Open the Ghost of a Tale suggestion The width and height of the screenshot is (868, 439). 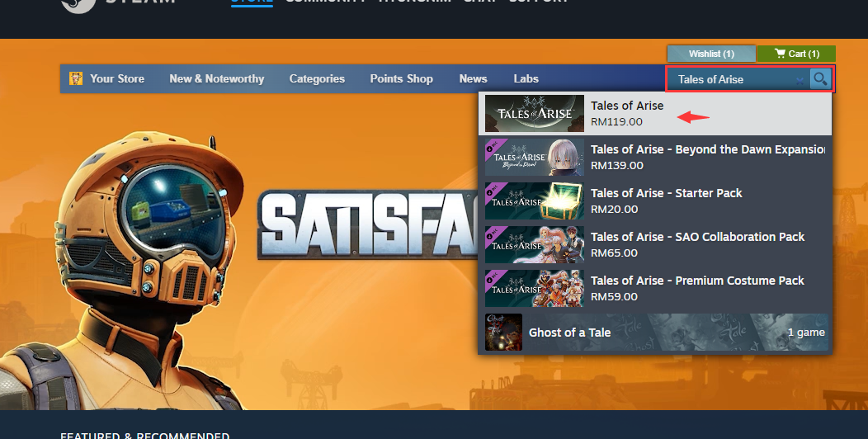coord(655,333)
